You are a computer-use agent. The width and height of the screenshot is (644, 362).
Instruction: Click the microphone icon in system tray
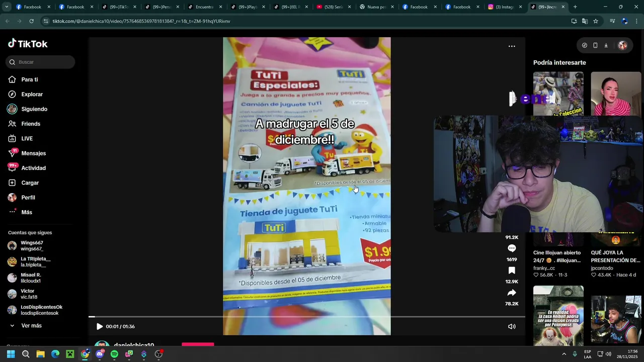point(575,354)
